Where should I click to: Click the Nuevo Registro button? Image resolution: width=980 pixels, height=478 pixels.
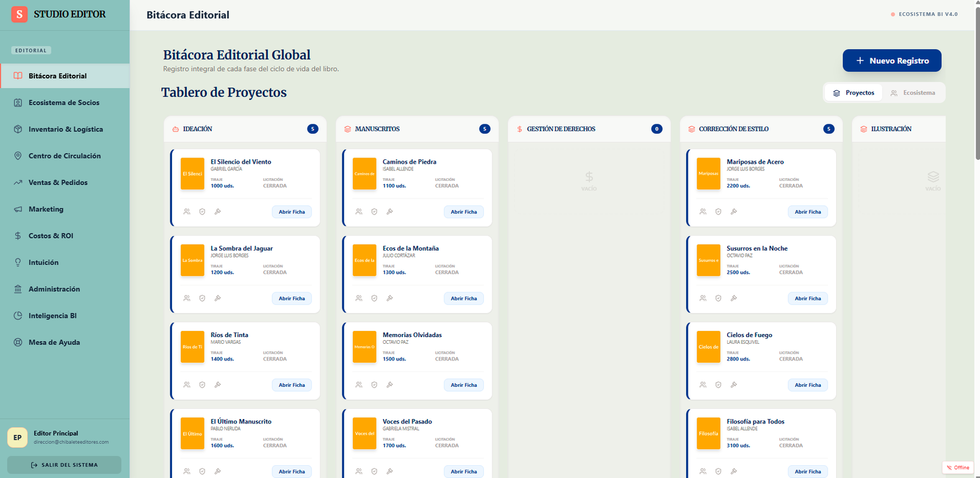tap(892, 61)
